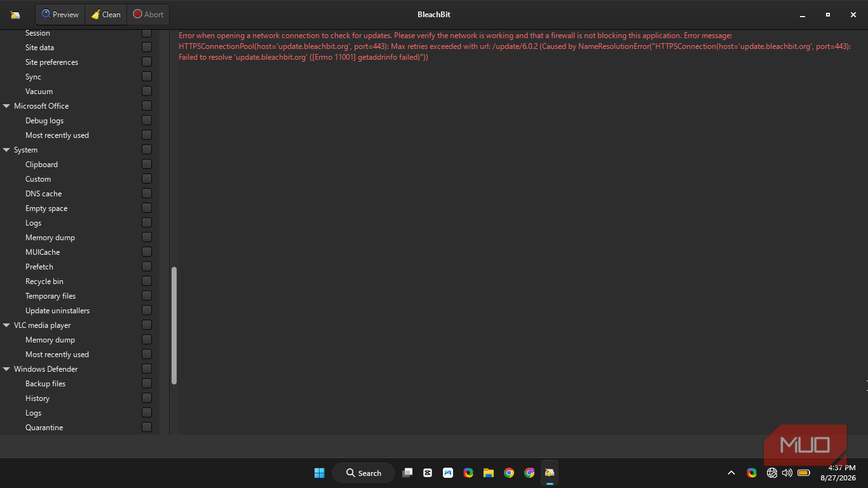Image resolution: width=868 pixels, height=488 pixels.
Task: Collapse the Microsoft Office tree group
Action: point(6,106)
